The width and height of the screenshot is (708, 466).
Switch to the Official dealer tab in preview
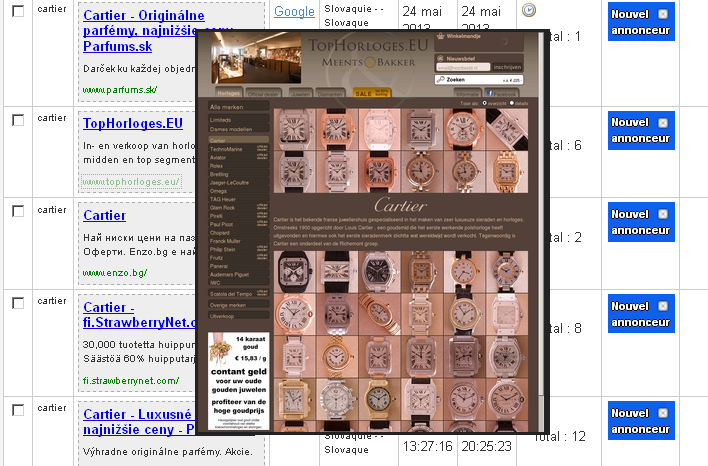[x=264, y=93]
